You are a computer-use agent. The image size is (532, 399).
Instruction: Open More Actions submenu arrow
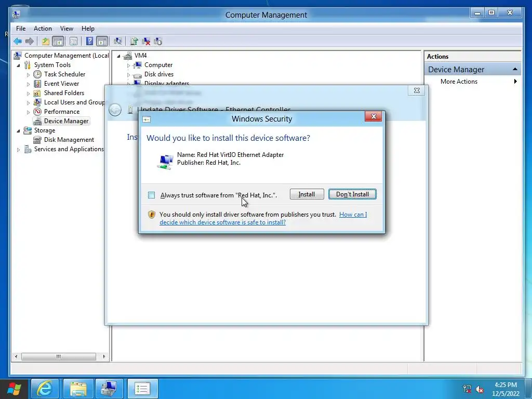(515, 82)
